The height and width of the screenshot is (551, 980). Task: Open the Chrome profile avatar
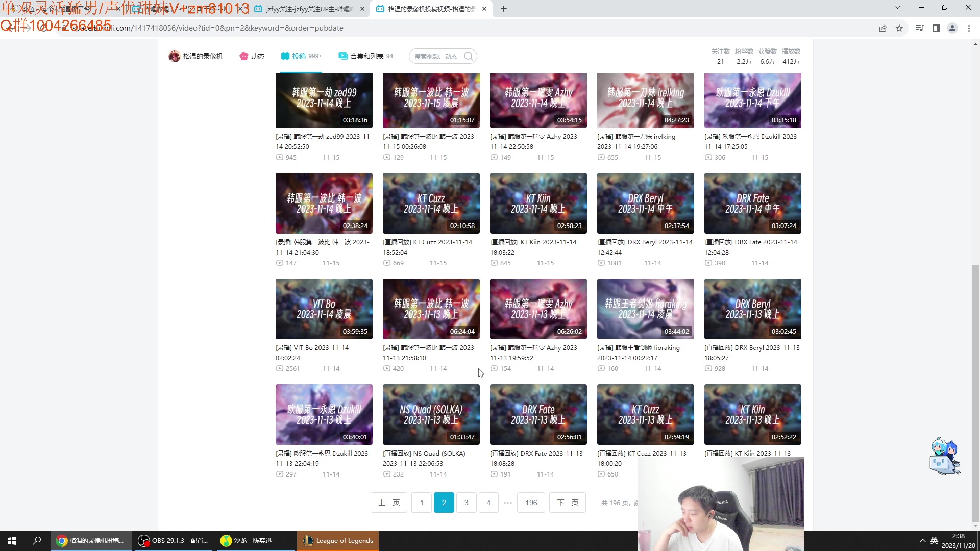[952, 28]
